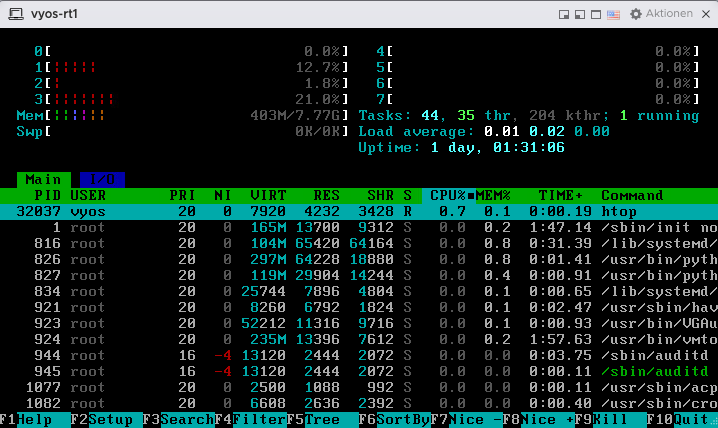Click F3 Search in the footer bar

[x=176, y=420]
